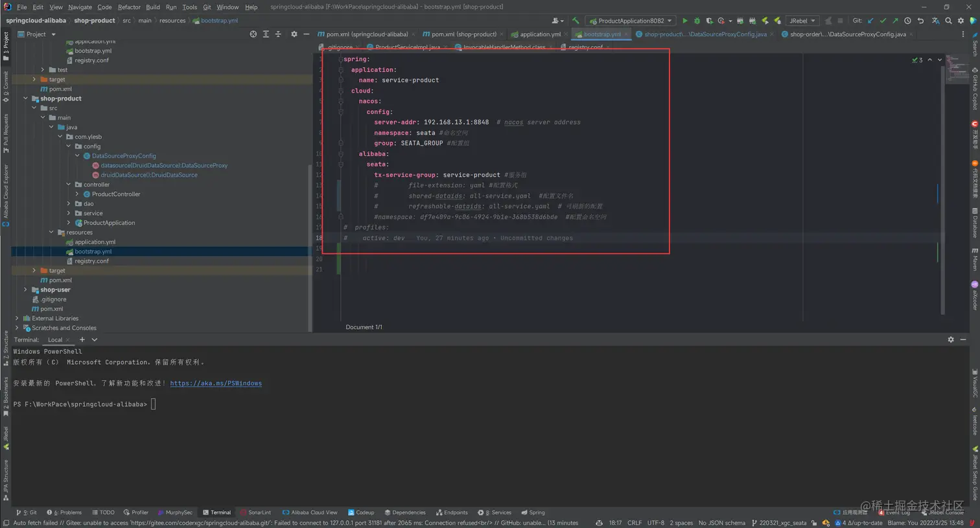This screenshot has height=528, width=980.
Task: Open user account icon in toolbar
Action: point(556,21)
